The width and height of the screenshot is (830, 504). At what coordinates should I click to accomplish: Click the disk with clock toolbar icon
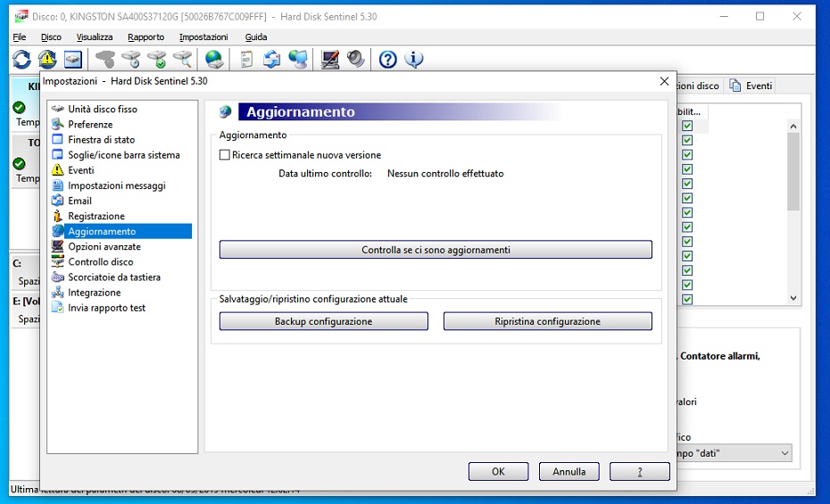coord(130,59)
